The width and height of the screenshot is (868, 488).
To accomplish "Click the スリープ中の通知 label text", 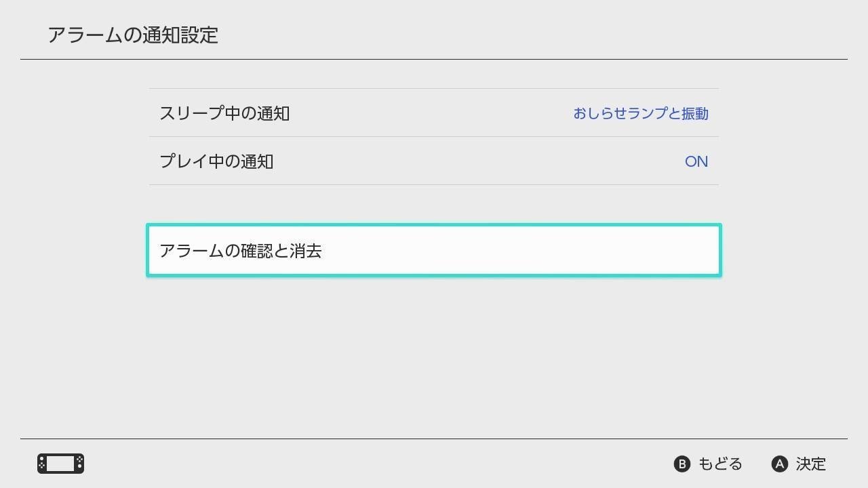I will coord(224,113).
